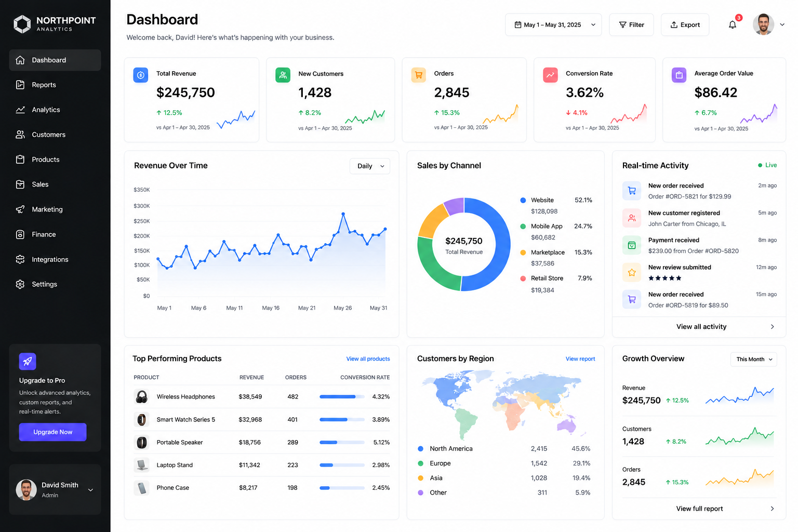This screenshot has height=532, width=798.
Task: Click the Average Order Value bag icon
Action: point(679,75)
